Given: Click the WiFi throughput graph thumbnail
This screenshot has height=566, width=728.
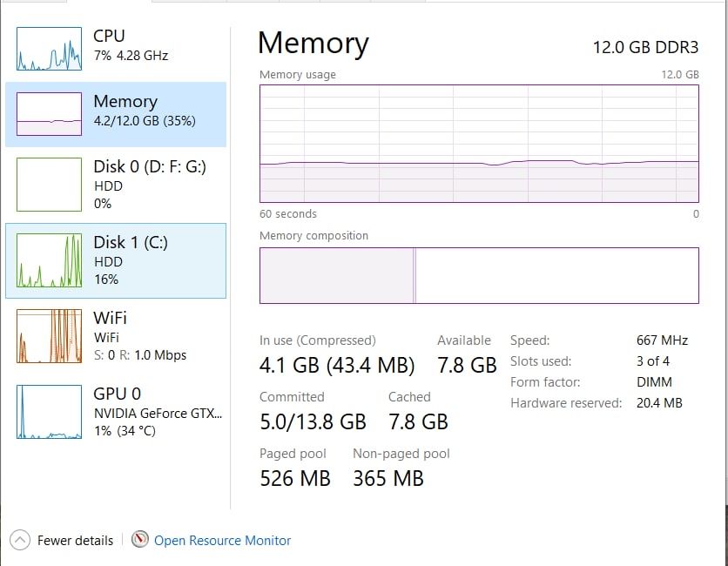Looking at the screenshot, I should [49, 336].
